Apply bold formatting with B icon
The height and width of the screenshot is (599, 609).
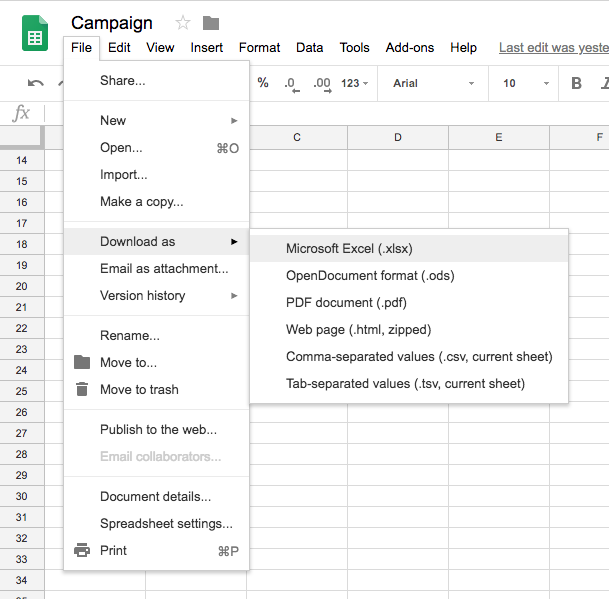[x=576, y=83]
